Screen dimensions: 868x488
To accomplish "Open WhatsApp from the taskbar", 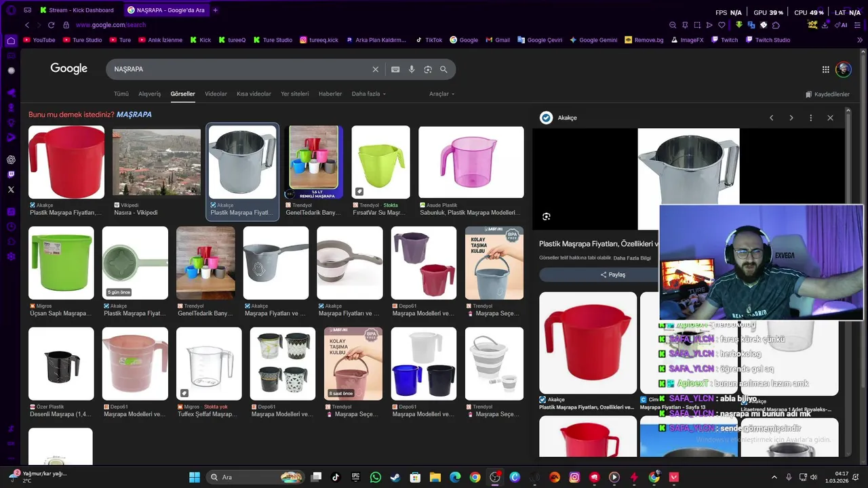I will point(376,477).
